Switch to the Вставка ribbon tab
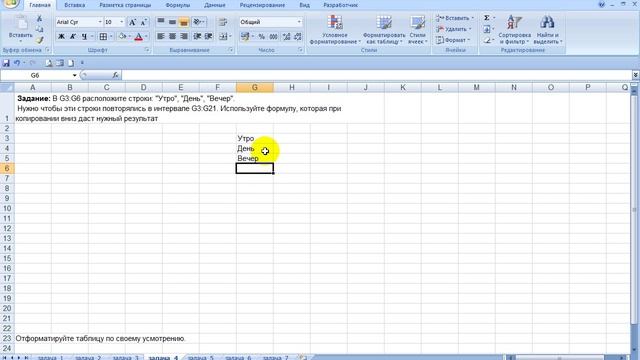This screenshot has height=360, width=640. (x=75, y=5)
